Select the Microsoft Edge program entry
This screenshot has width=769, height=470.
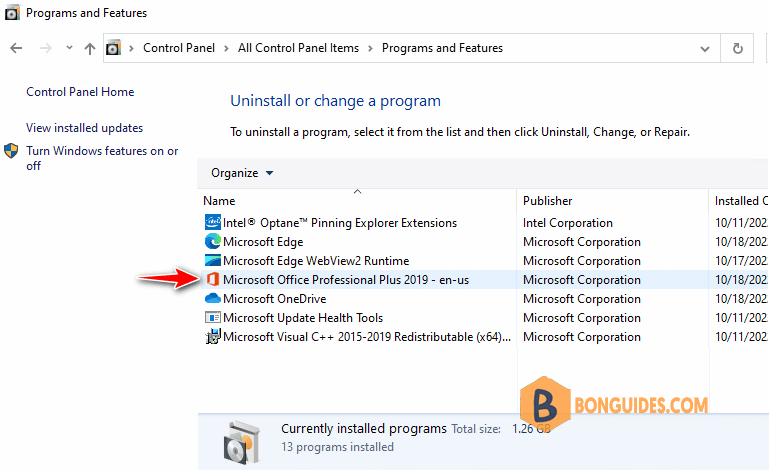263,242
